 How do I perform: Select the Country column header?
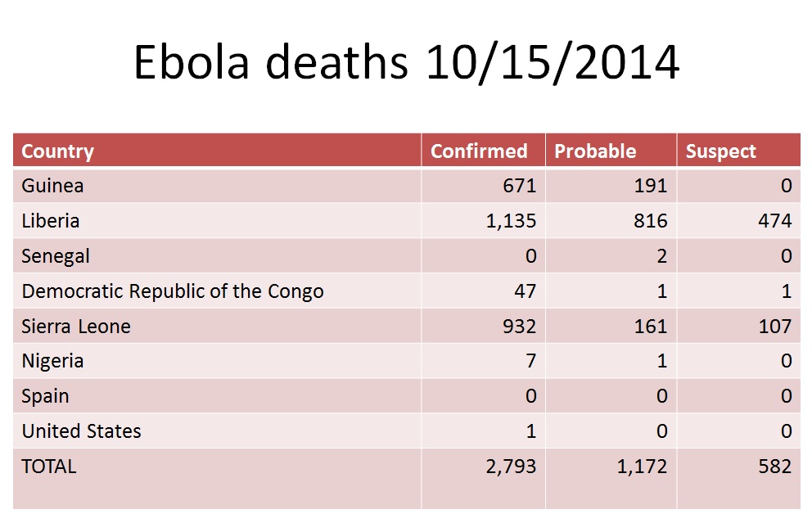click(57, 151)
